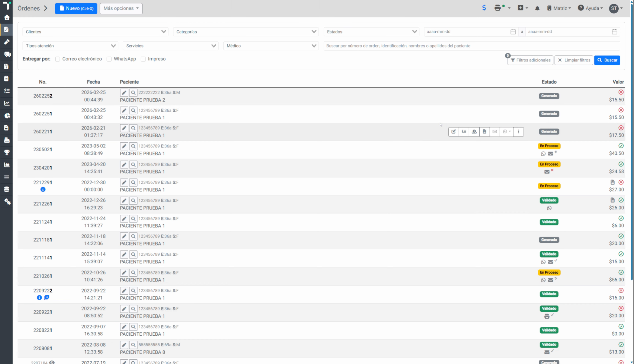Enable WhatsApp delivery checkbox
This screenshot has width=634, height=364.
point(109,59)
